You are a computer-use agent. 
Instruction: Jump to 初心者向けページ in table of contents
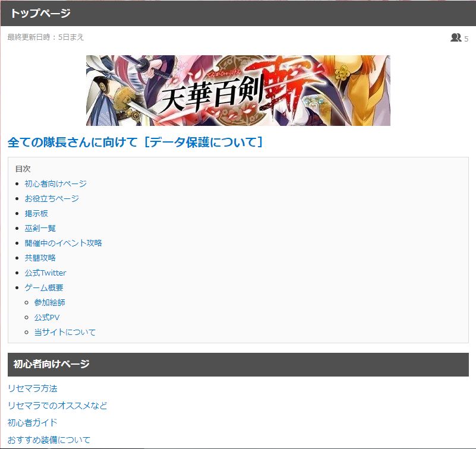pos(55,184)
